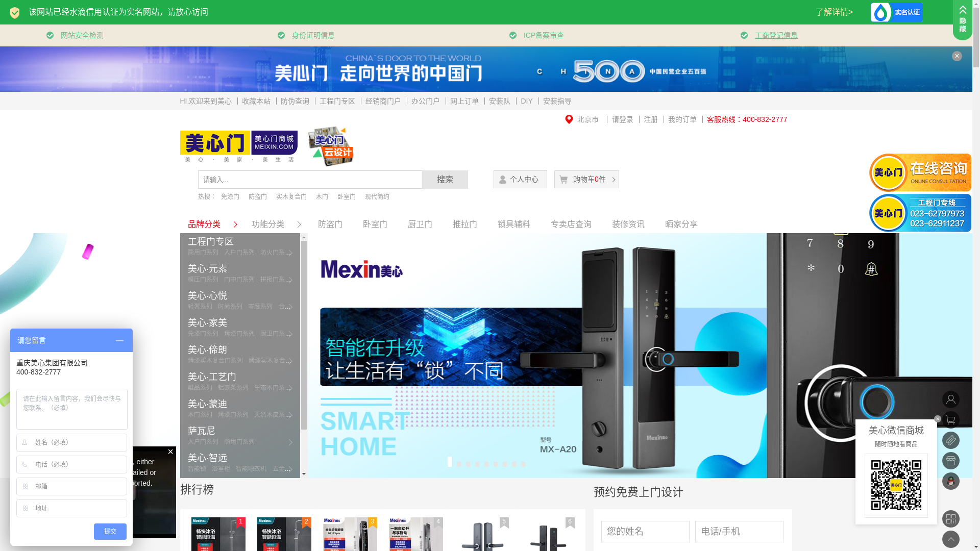Open 收藏本站 in top nav

(x=256, y=101)
